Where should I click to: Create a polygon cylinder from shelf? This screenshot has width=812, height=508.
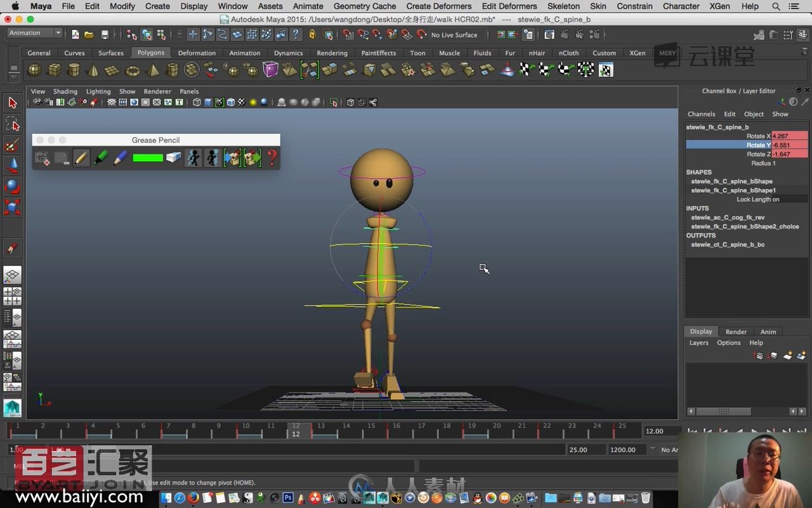(x=74, y=70)
